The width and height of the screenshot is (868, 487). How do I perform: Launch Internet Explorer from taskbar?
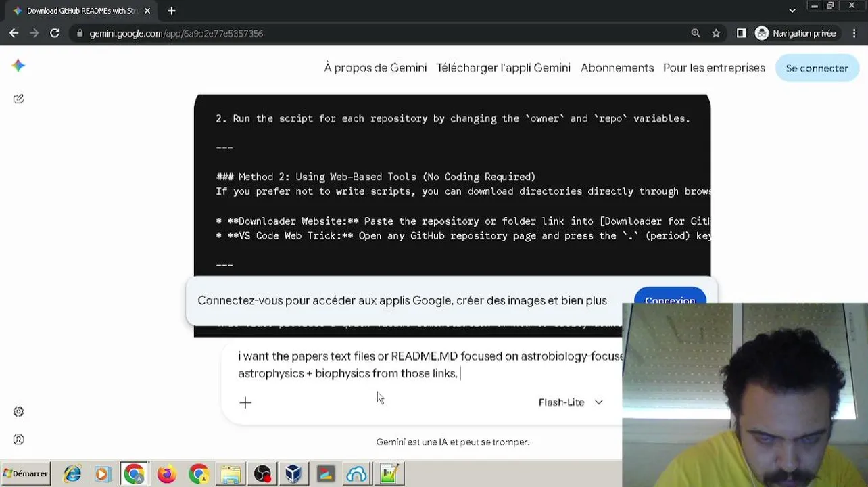(72, 474)
